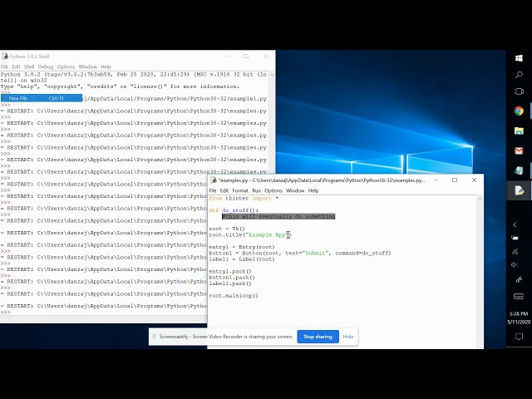Click the 'label1 = Label(root)' line
The width and height of the screenshot is (532, 399).
coord(242,259)
